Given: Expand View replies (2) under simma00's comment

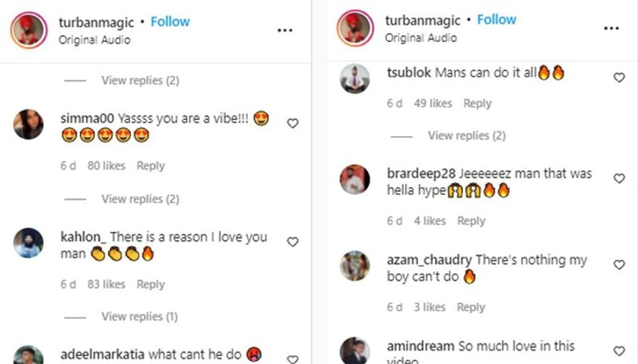Looking at the screenshot, I should point(140,199).
